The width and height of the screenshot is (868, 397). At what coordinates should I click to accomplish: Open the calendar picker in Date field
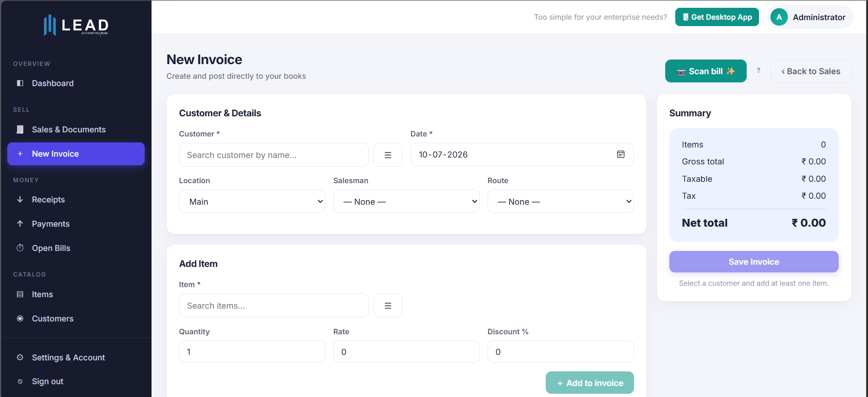pos(621,155)
